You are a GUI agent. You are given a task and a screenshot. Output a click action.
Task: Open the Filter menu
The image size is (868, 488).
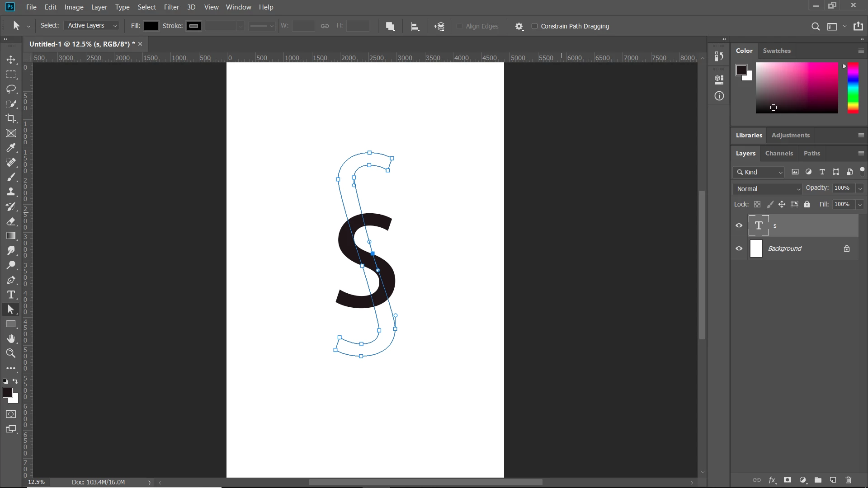(x=171, y=7)
